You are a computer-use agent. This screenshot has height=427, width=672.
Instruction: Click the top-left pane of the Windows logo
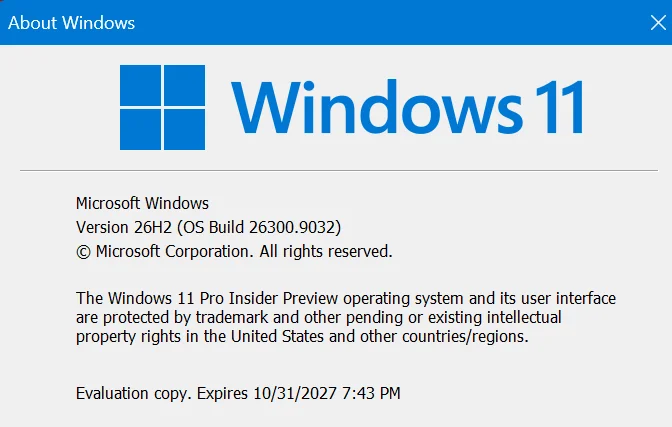(x=140, y=85)
